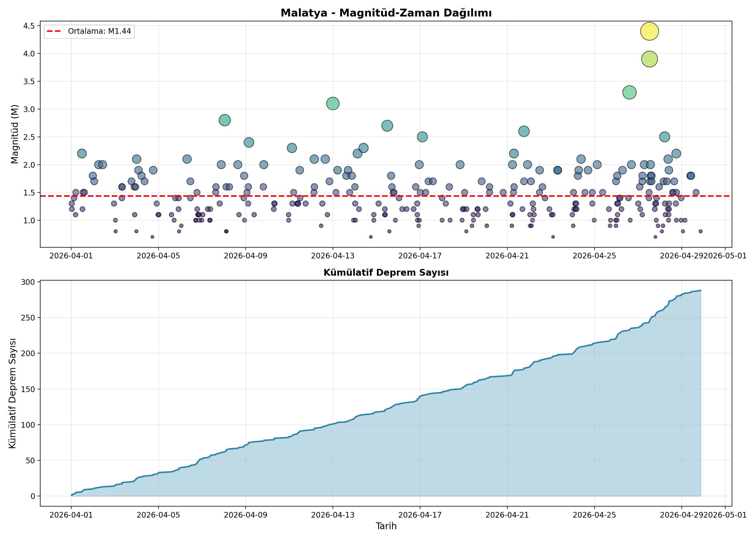Select the magnitude 3.1 point near 2026-04-13

tap(333, 103)
